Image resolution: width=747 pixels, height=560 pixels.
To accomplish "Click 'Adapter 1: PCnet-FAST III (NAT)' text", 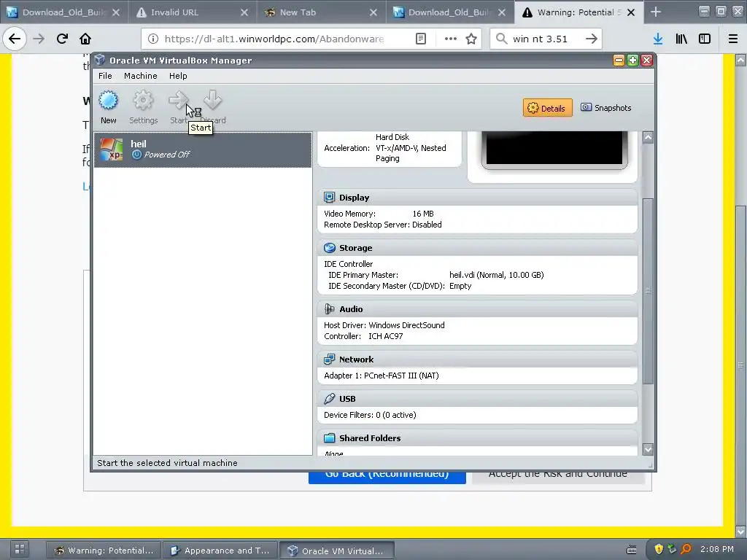I will click(381, 376).
